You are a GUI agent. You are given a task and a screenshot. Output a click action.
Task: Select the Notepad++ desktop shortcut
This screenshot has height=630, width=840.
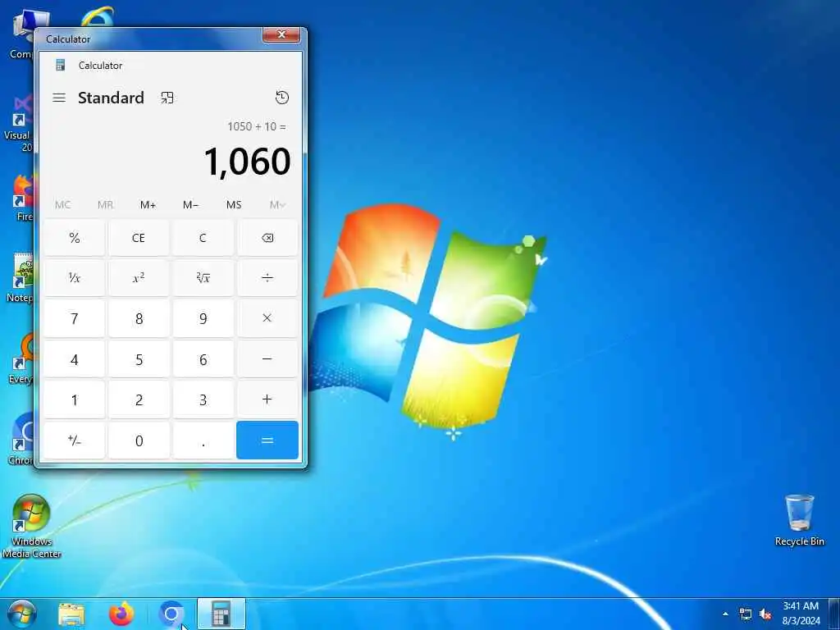[x=21, y=278]
